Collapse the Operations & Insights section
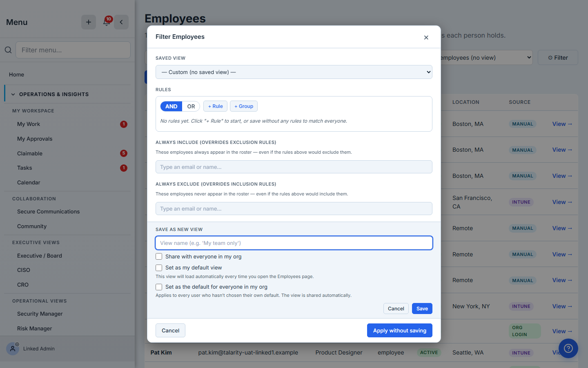Screen dimensions: 588x368 tap(68, 94)
